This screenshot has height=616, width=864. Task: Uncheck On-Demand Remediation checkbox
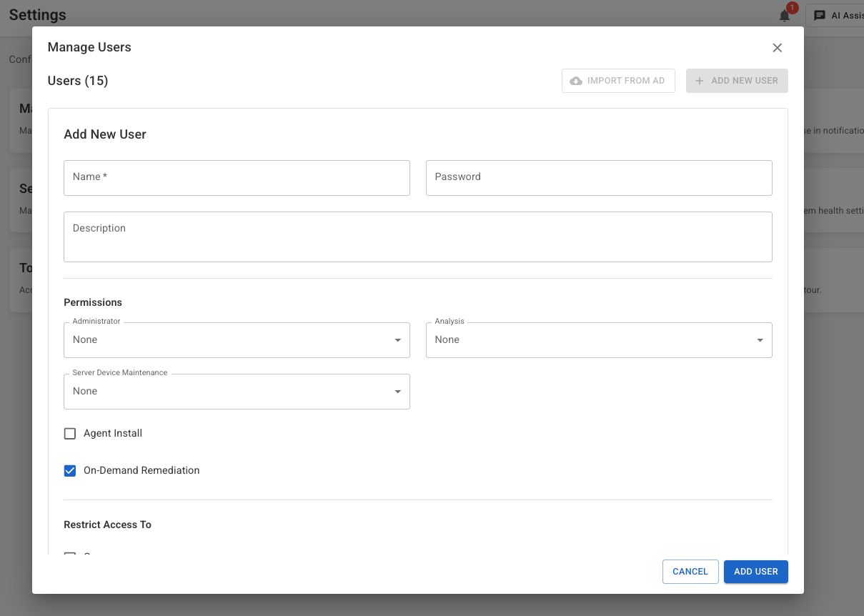point(70,471)
